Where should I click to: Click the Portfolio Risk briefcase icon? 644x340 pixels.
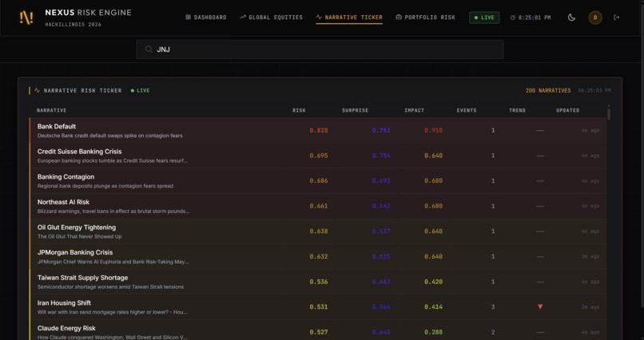pyautogui.click(x=399, y=18)
